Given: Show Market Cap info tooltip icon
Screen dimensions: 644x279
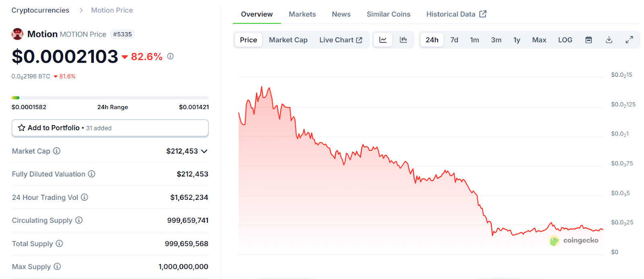Looking at the screenshot, I should pos(57,151).
